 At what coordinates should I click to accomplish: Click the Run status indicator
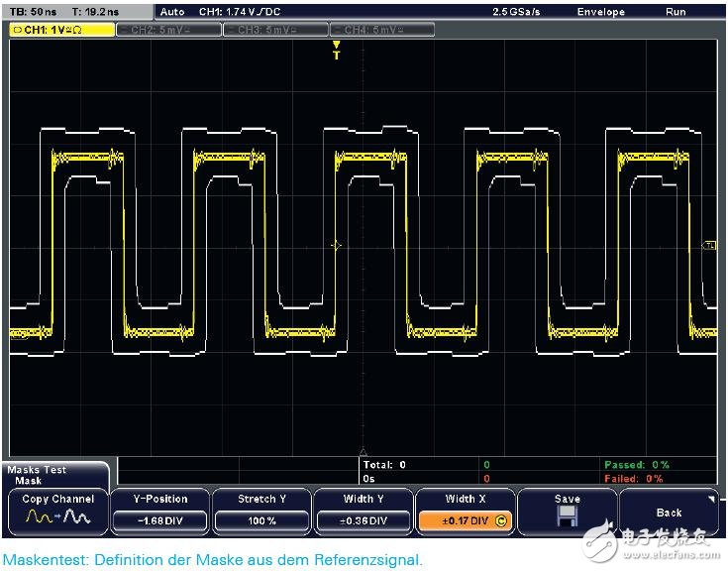pos(676,12)
